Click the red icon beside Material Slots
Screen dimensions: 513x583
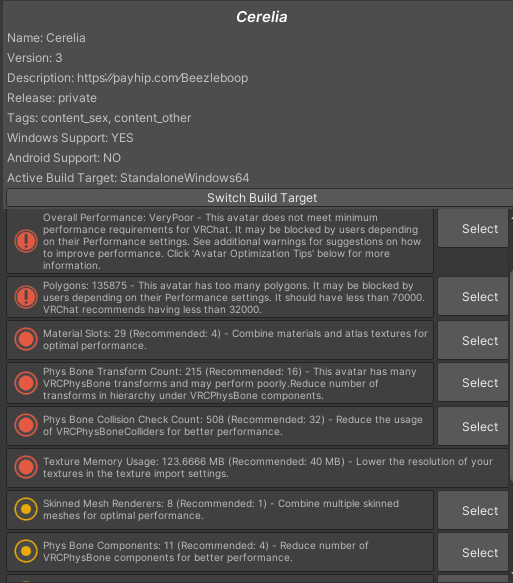coord(26,339)
